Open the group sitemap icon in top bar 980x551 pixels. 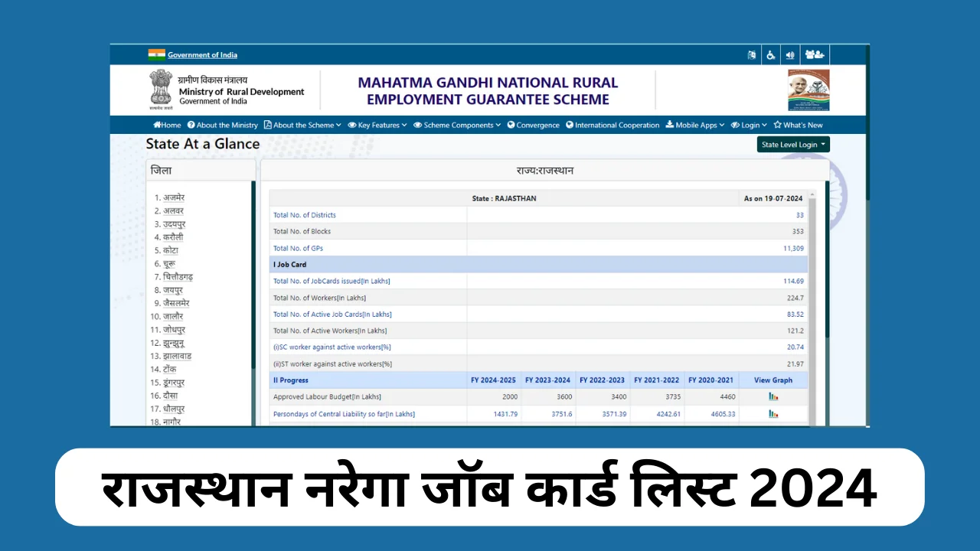pyautogui.click(x=815, y=55)
